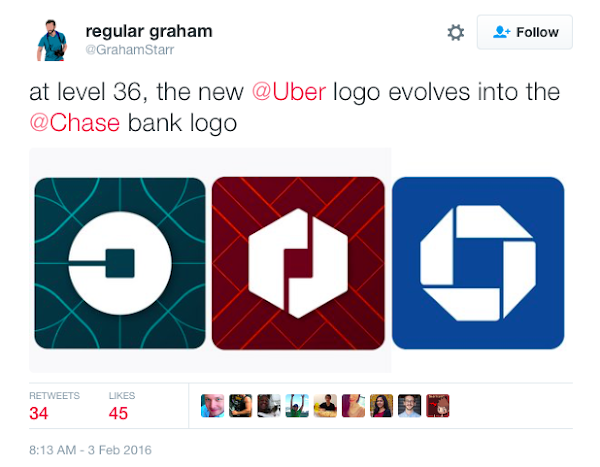Click the gear settings icon
This screenshot has height=467, width=600.
click(x=455, y=33)
